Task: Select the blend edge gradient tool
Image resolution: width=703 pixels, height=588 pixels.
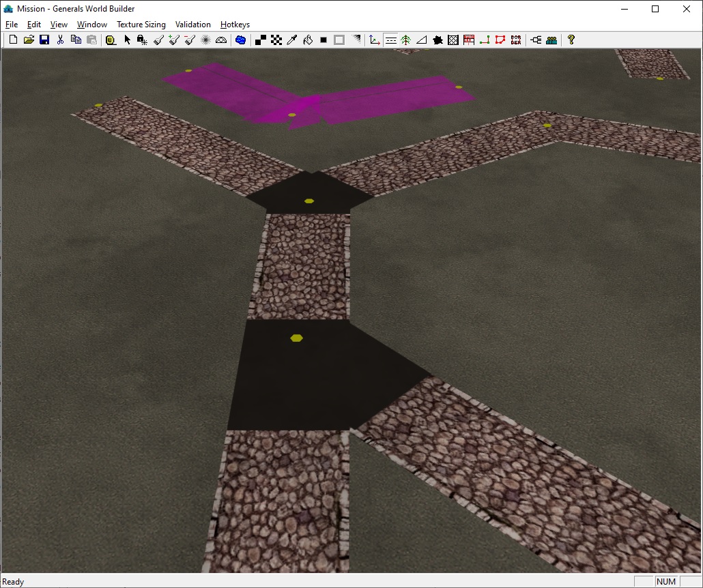Action: pyautogui.click(x=356, y=40)
